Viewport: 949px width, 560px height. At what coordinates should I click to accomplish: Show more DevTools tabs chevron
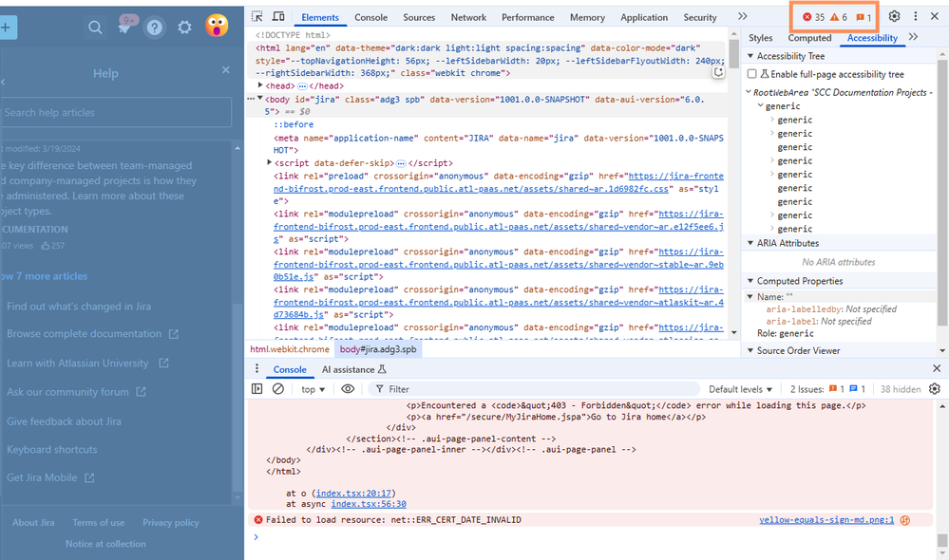pos(743,16)
